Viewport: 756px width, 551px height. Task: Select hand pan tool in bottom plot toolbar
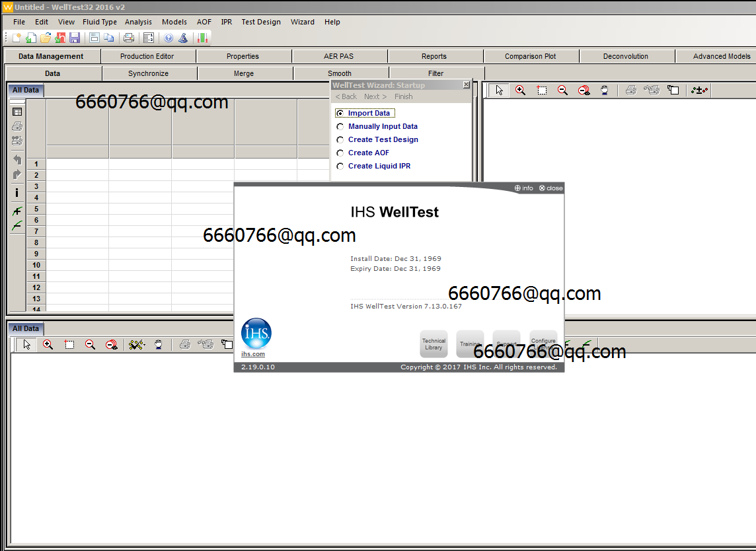[158, 345]
